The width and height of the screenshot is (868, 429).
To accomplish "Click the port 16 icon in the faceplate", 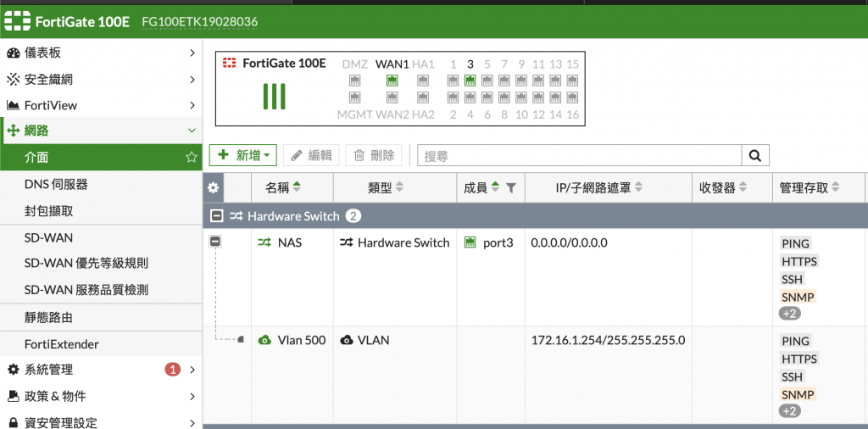I will tap(572, 98).
